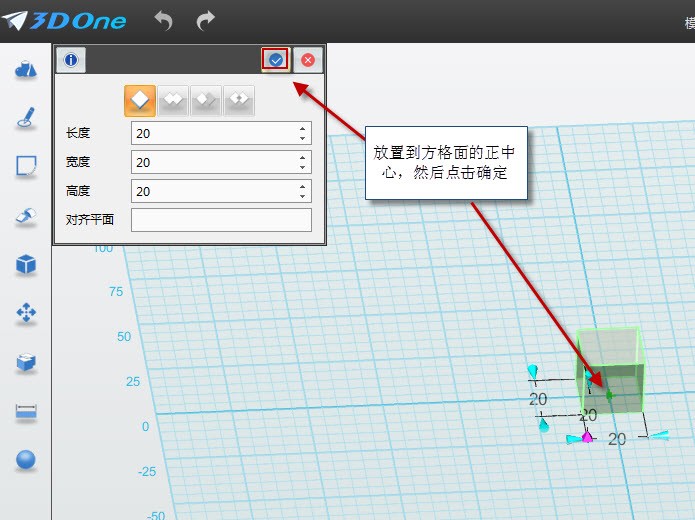
Task: Open the sketch edit rectangle tool
Action: (26, 166)
